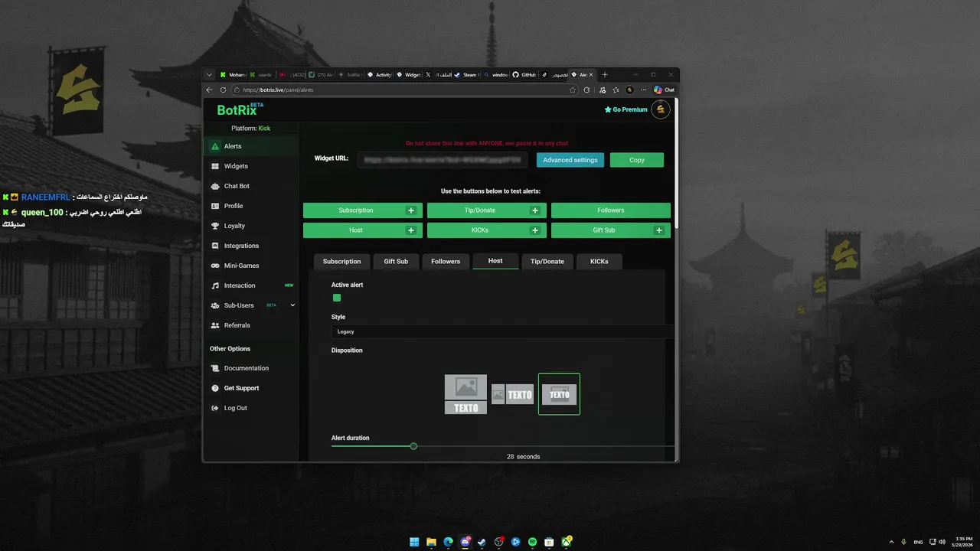Screen dimensions: 980x551
Task: Open volume control in system tray
Action: tap(941, 542)
